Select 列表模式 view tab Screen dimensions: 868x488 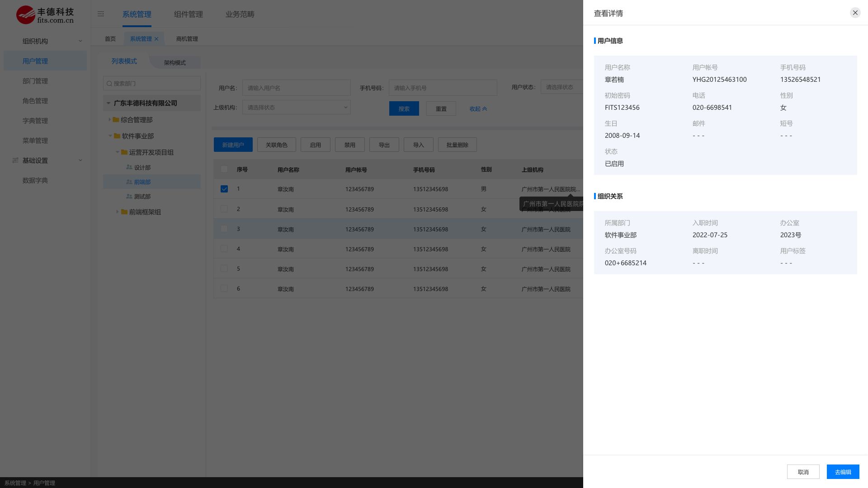[x=124, y=61]
